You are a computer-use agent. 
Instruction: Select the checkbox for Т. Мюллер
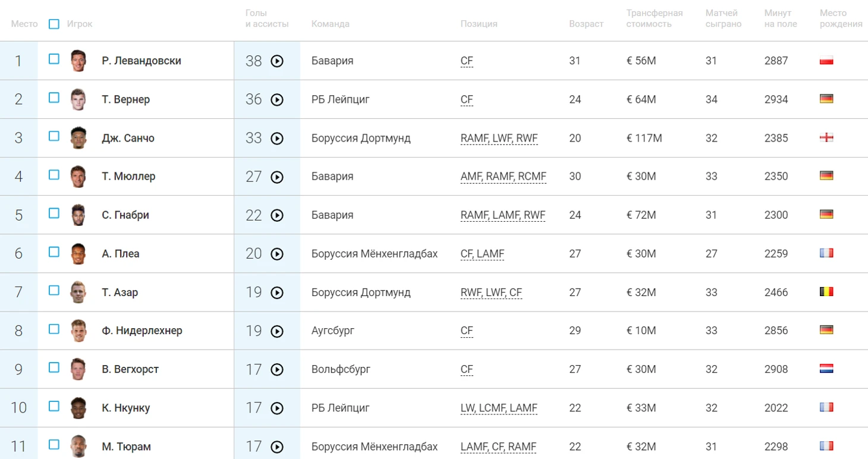54,175
